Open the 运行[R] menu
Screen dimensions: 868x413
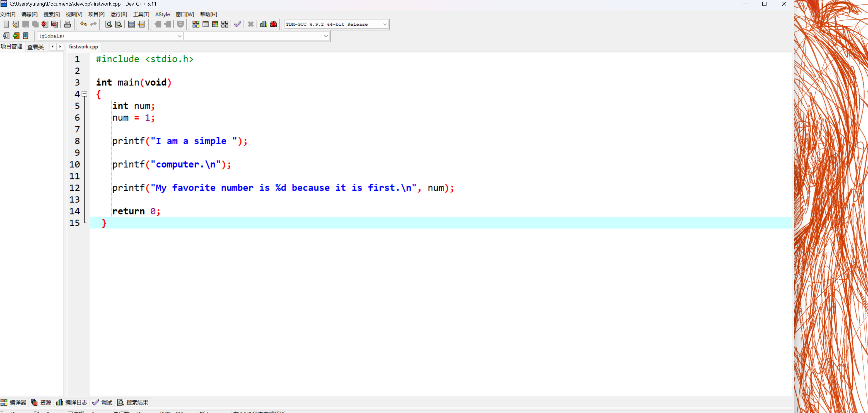tap(119, 14)
